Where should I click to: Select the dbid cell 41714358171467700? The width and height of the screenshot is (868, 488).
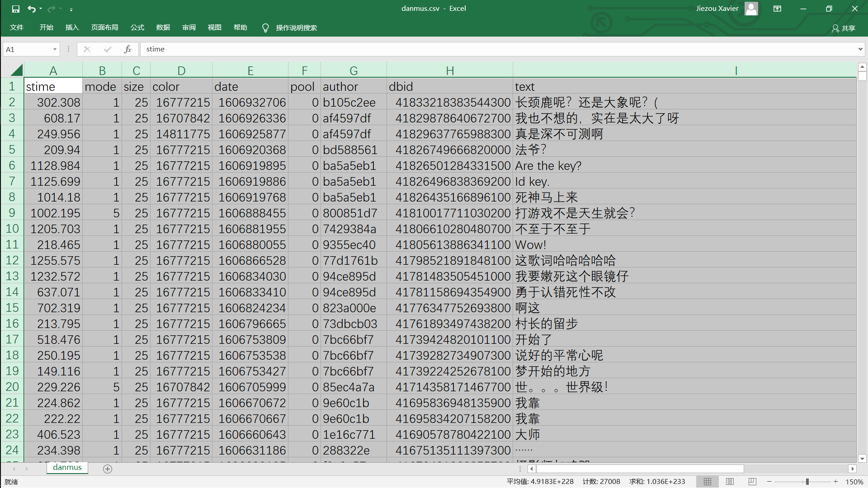click(x=450, y=387)
